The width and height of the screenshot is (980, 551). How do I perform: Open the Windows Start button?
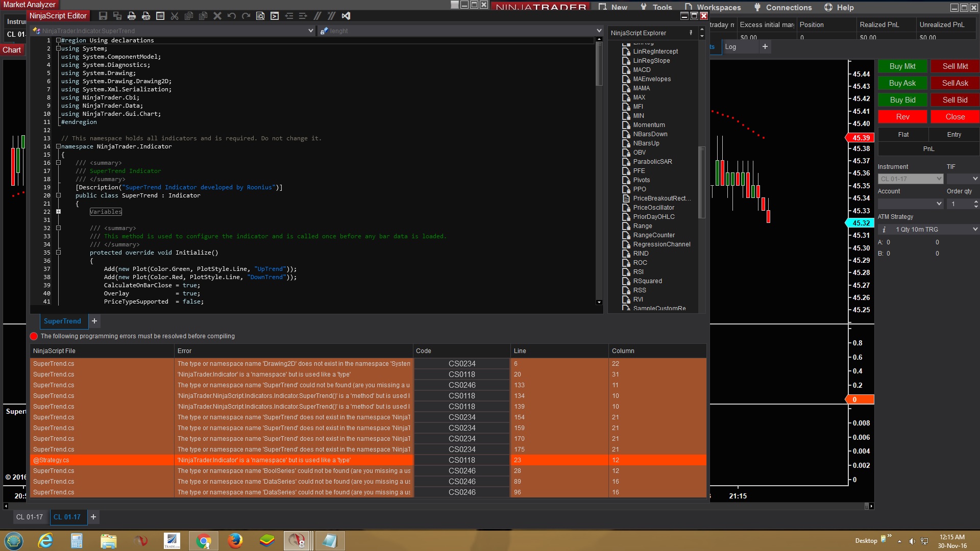point(14,541)
